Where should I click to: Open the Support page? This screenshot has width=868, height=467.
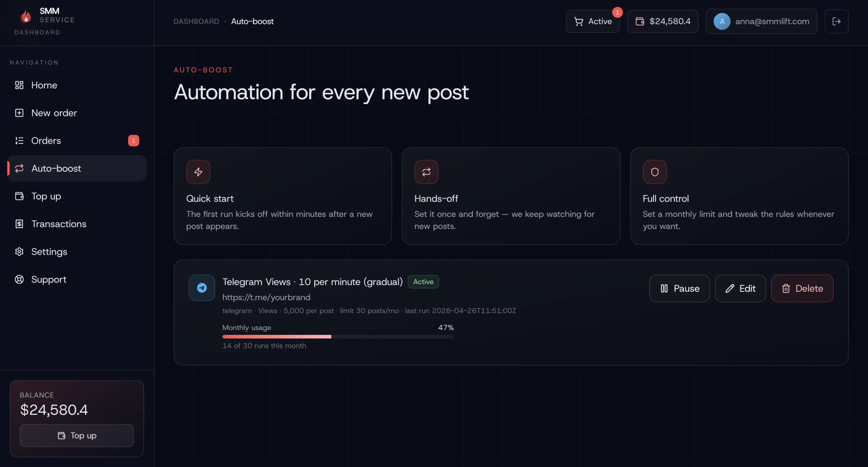point(48,279)
